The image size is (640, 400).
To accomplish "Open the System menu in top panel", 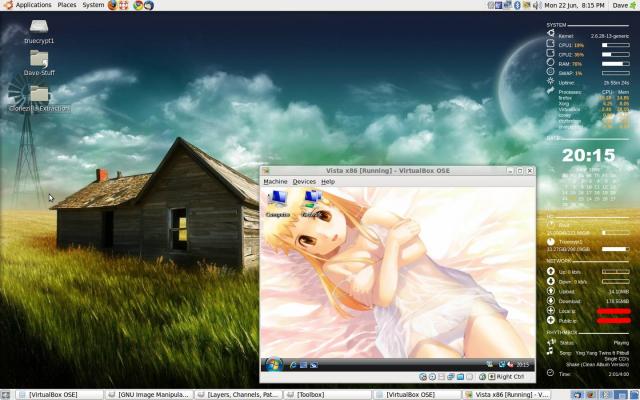I will [x=93, y=5].
